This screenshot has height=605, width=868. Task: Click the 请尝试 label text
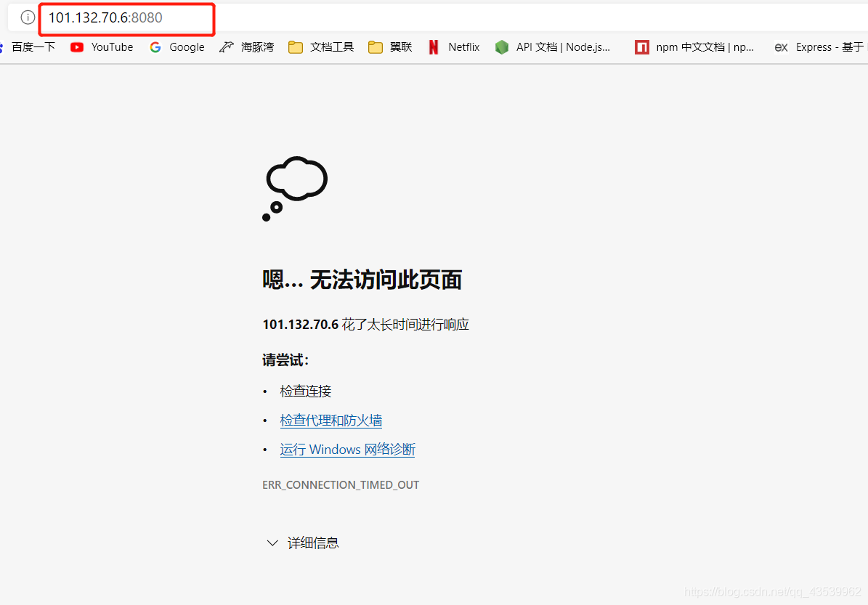[x=285, y=360]
